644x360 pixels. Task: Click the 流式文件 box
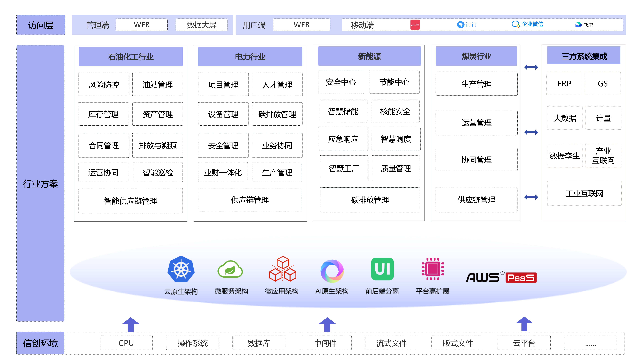tap(391, 343)
